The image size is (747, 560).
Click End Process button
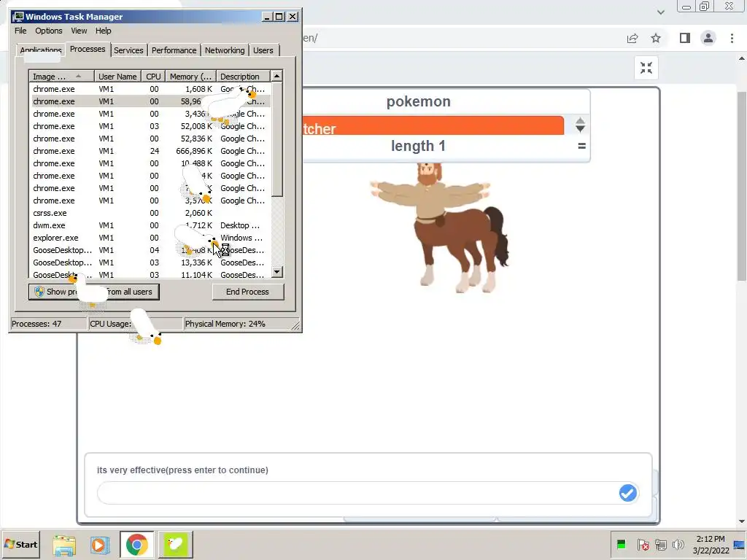tap(248, 292)
